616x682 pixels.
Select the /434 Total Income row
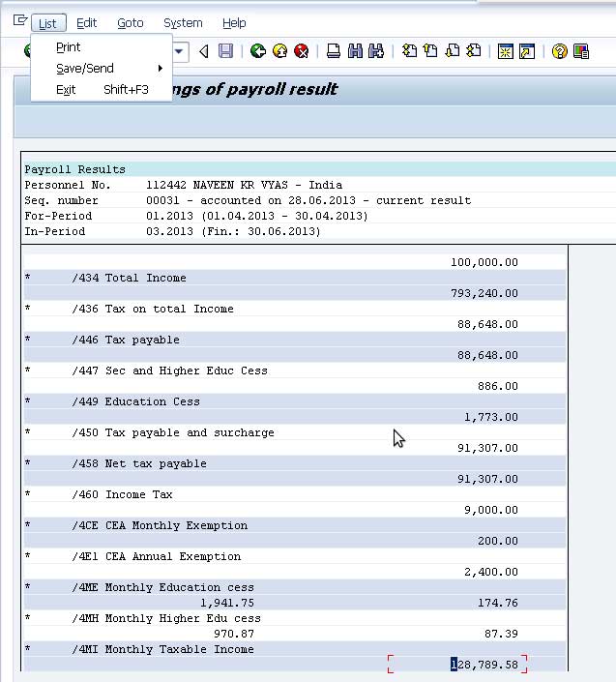(x=295, y=278)
